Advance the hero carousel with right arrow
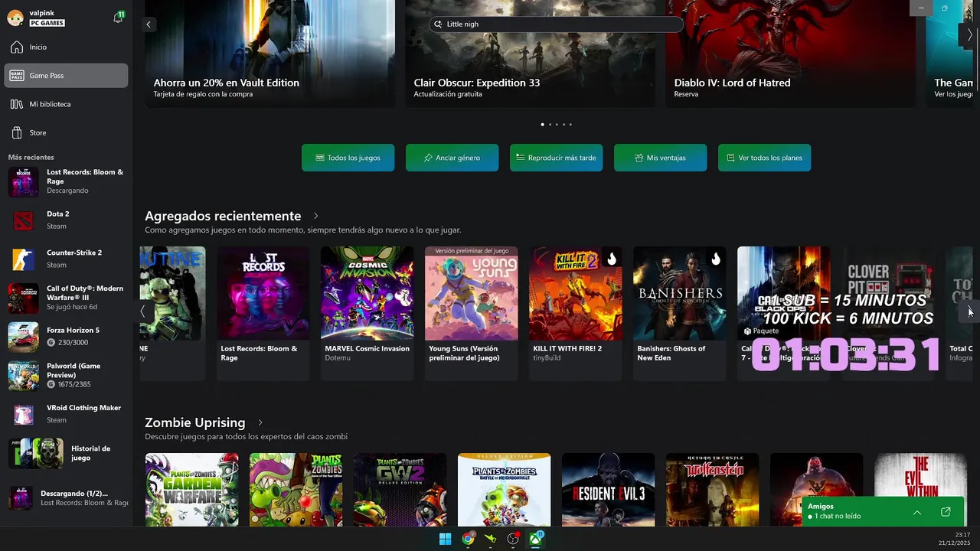This screenshot has height=551, width=980. (x=969, y=34)
